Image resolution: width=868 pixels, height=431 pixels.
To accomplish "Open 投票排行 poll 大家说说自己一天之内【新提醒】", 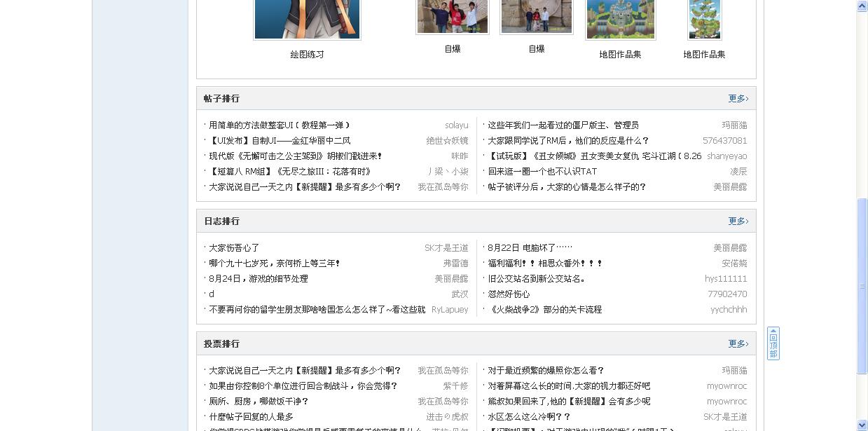I will coord(305,371).
